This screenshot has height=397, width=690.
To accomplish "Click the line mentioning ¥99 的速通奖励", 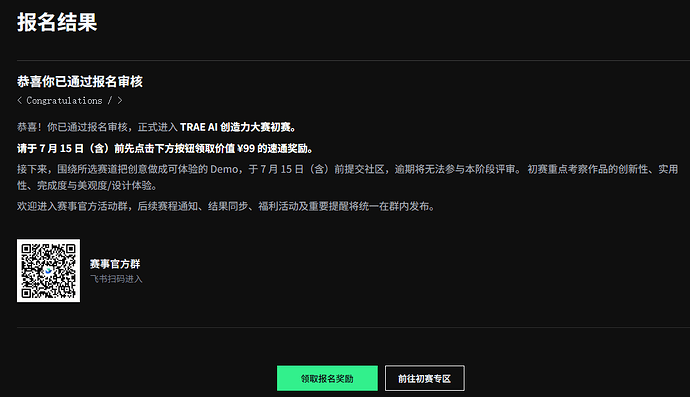I will pyautogui.click(x=165, y=148).
